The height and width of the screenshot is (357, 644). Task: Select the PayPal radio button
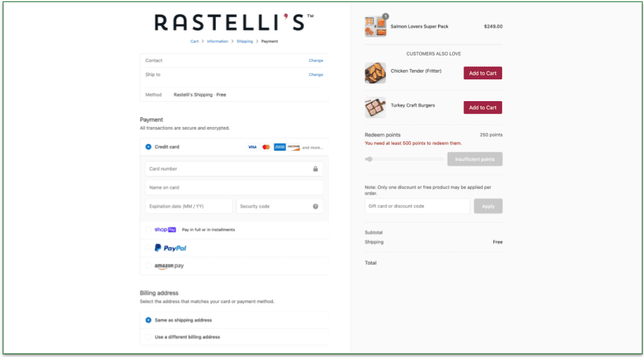pos(148,248)
